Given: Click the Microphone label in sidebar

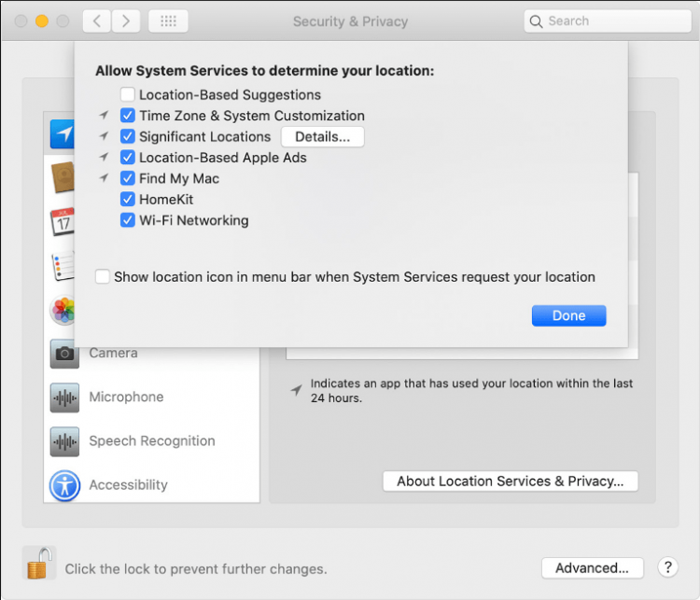Looking at the screenshot, I should (x=126, y=397).
